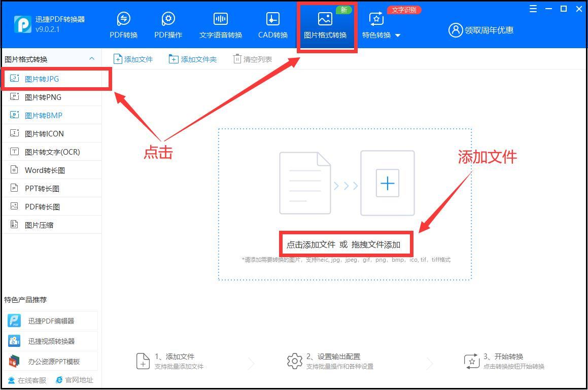The image size is (588, 390).
Task: Launch the 迅捷视频转换器 product
Action: (x=51, y=340)
